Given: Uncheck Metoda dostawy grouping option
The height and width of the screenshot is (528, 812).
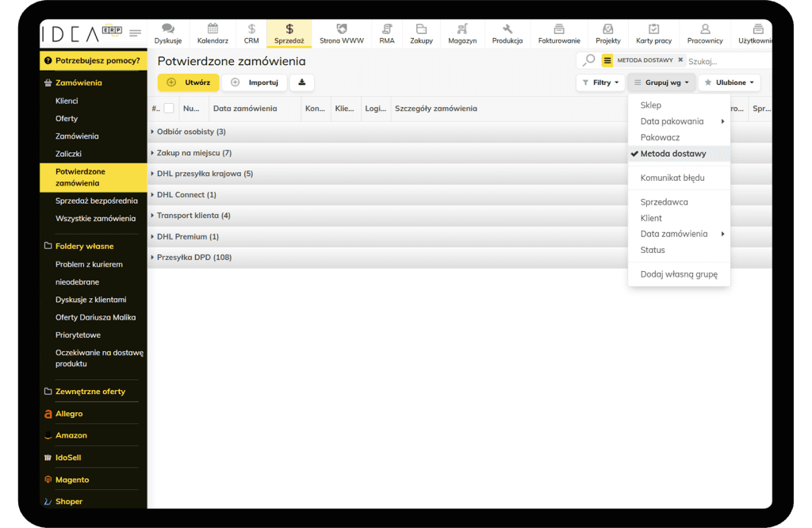Looking at the screenshot, I should click(672, 154).
